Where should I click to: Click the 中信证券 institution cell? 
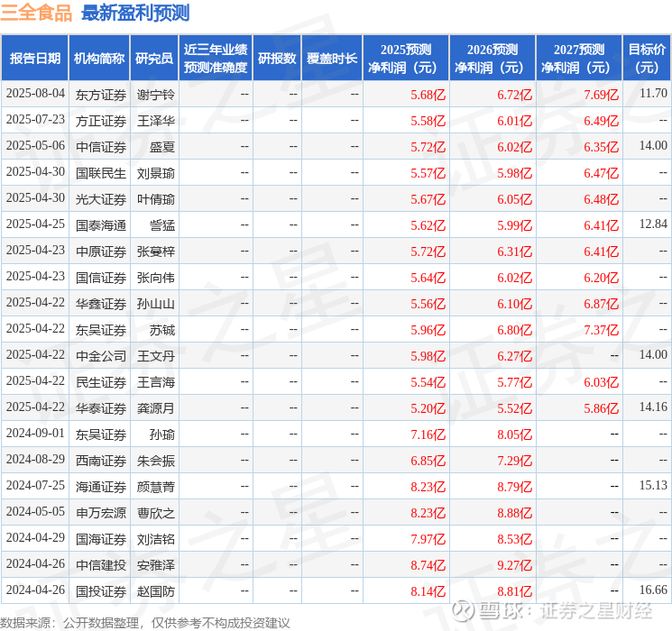[x=101, y=147]
